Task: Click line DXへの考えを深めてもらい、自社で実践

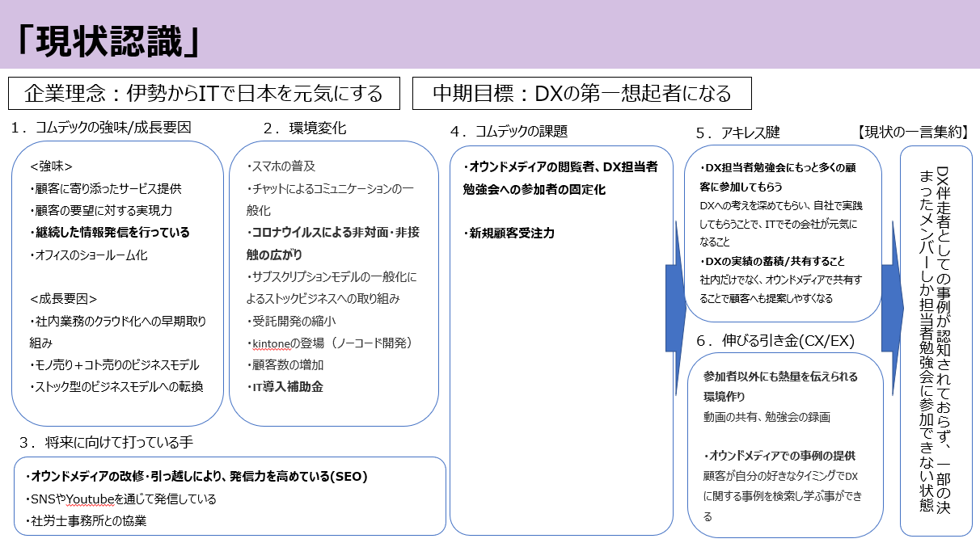Action: pyautogui.click(x=781, y=204)
